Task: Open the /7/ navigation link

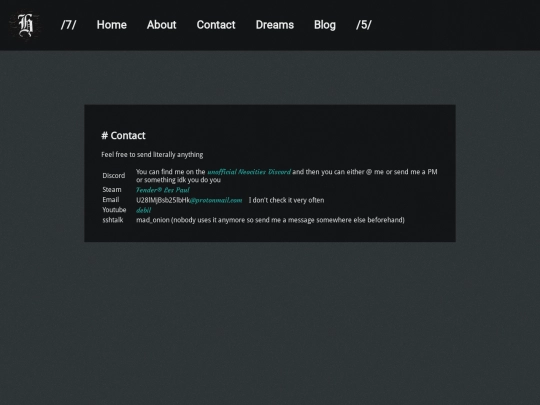Action: 69,25
